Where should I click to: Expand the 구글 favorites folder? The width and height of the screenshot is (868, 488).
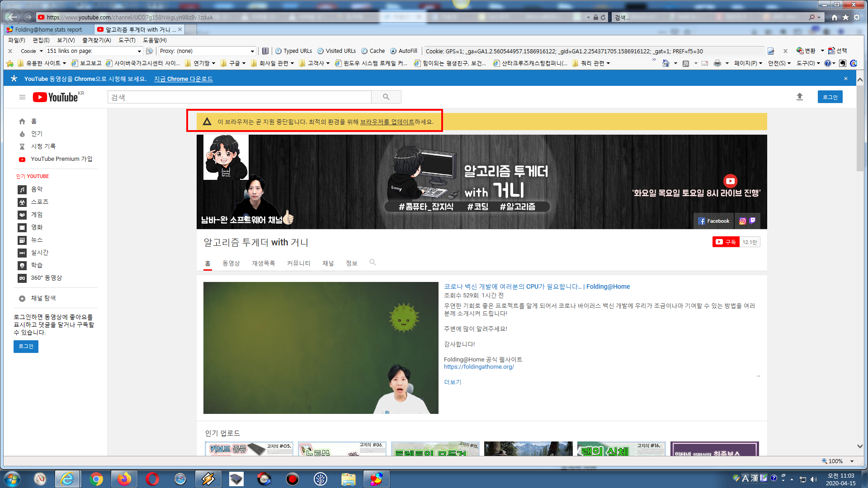[x=233, y=63]
